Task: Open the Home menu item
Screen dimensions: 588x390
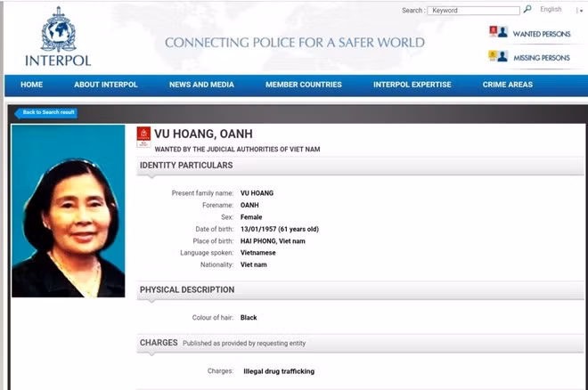Action: pos(31,85)
